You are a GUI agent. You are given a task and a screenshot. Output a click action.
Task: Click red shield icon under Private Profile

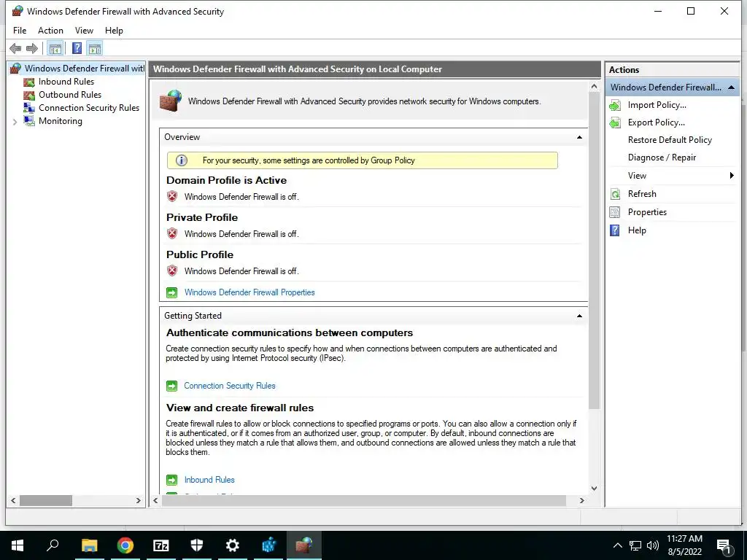click(172, 233)
